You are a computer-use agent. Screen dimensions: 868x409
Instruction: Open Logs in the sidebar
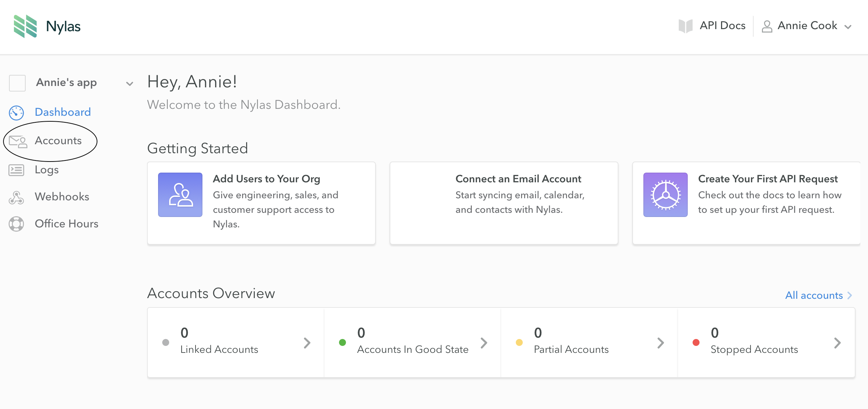coord(47,170)
